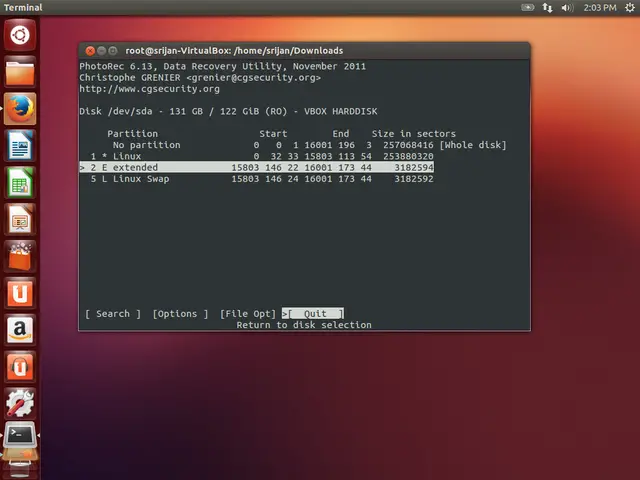Open LibreOffice Impress from the launcher
The height and width of the screenshot is (480, 640).
20,219
